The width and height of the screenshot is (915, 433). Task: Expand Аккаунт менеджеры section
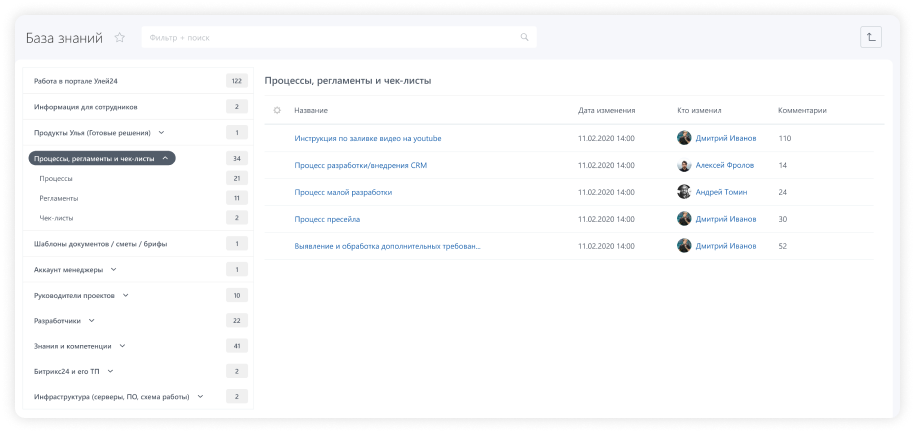click(x=113, y=269)
